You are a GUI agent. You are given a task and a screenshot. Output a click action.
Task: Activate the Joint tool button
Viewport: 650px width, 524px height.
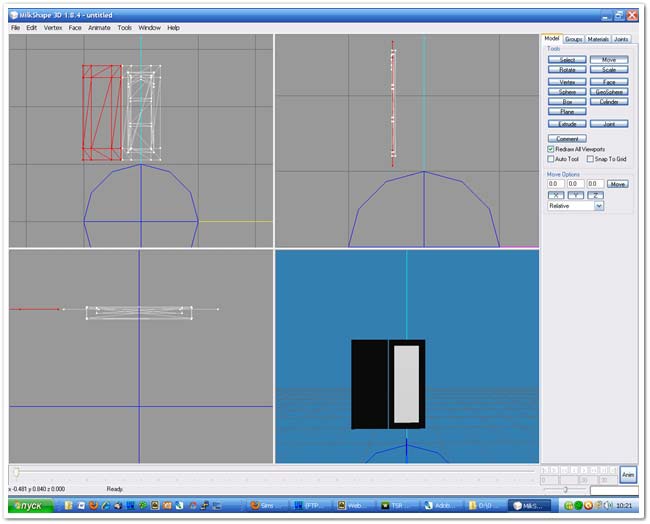pyautogui.click(x=609, y=124)
